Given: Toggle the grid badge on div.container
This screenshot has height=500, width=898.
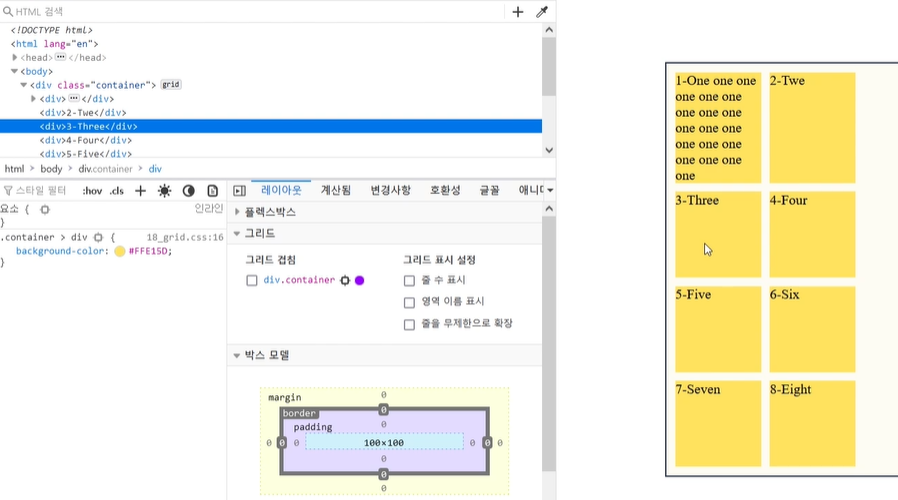Looking at the screenshot, I should tap(171, 85).
